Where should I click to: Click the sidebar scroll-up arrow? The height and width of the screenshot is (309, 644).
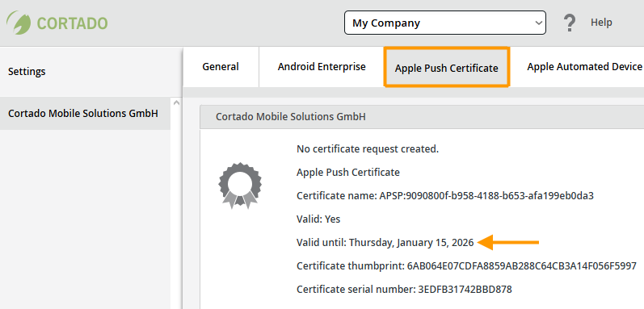[177, 102]
